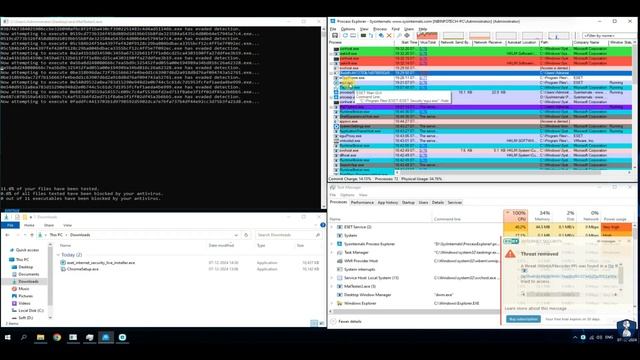Click the crosshair find window target icon
This screenshot has height=360, width=640.
tap(407, 36)
